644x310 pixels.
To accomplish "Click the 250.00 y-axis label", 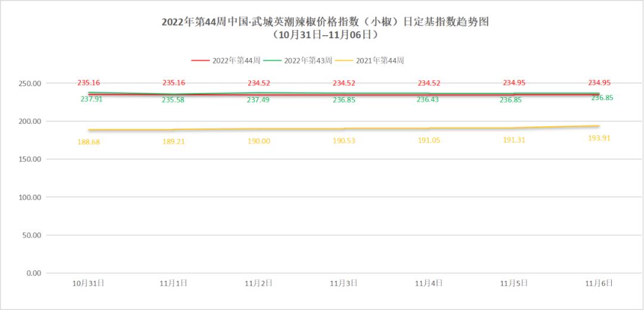I will click(x=30, y=83).
